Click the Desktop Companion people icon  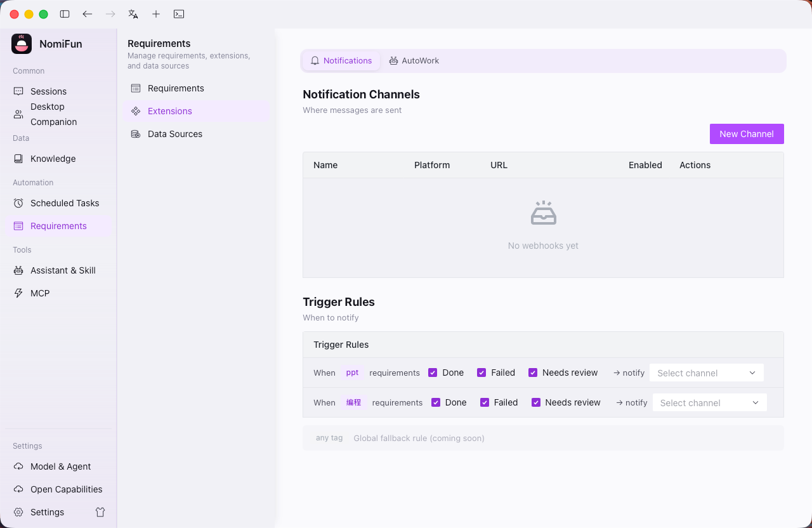point(18,114)
